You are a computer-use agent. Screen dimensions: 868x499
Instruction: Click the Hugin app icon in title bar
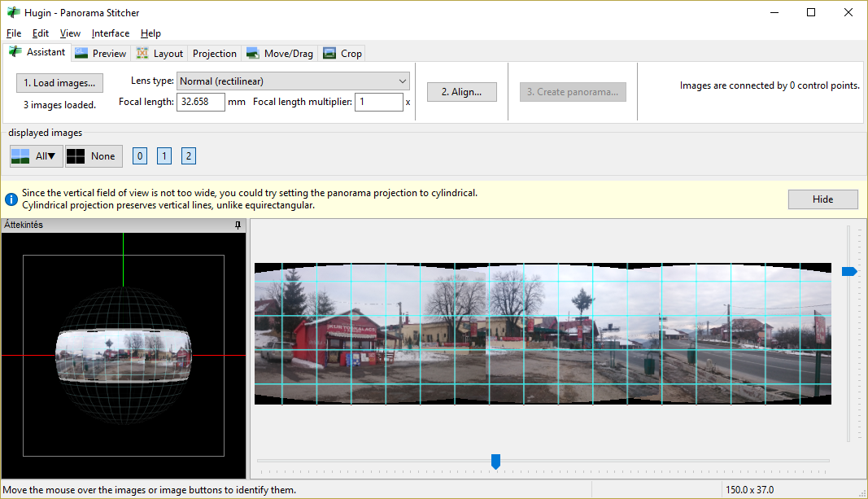(x=13, y=13)
